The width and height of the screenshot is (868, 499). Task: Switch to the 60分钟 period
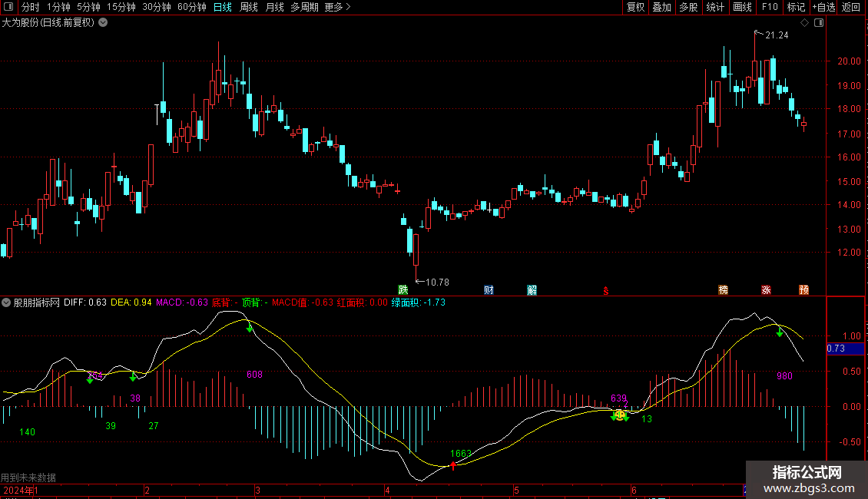point(192,7)
